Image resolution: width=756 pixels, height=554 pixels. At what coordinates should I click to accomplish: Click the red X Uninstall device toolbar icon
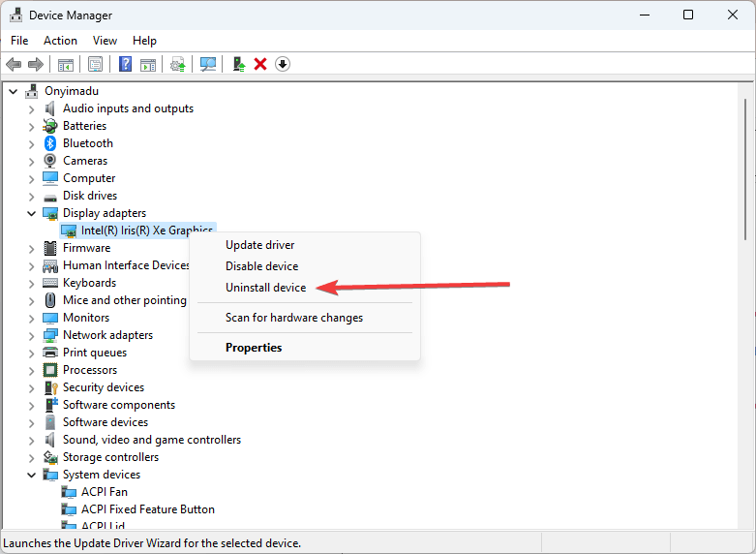click(260, 64)
